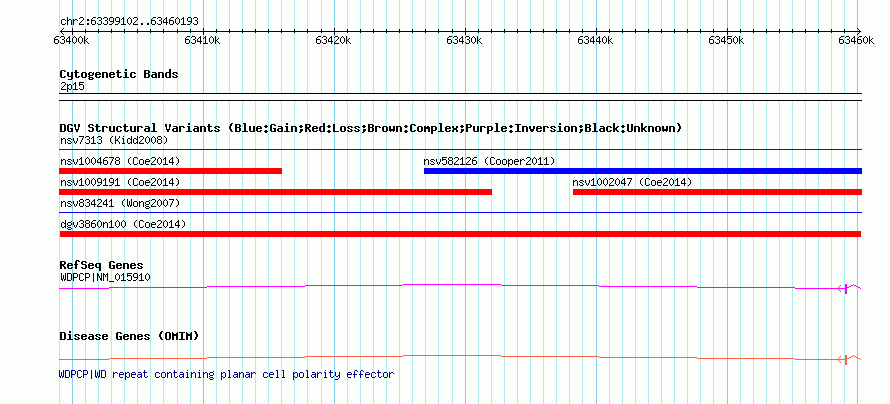Select the nsv1002047 (Coe2014) red bar
This screenshot has width=890, height=404.
tap(717, 192)
